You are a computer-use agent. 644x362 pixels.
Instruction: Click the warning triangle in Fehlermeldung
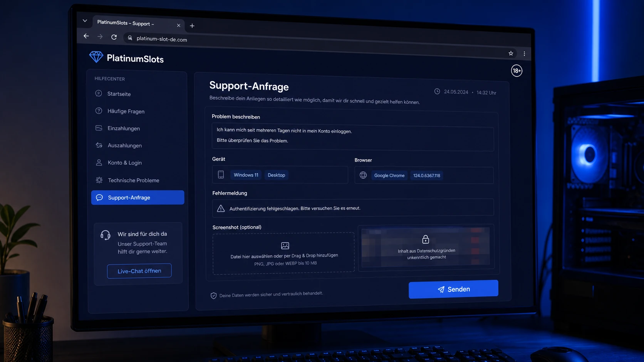point(221,209)
